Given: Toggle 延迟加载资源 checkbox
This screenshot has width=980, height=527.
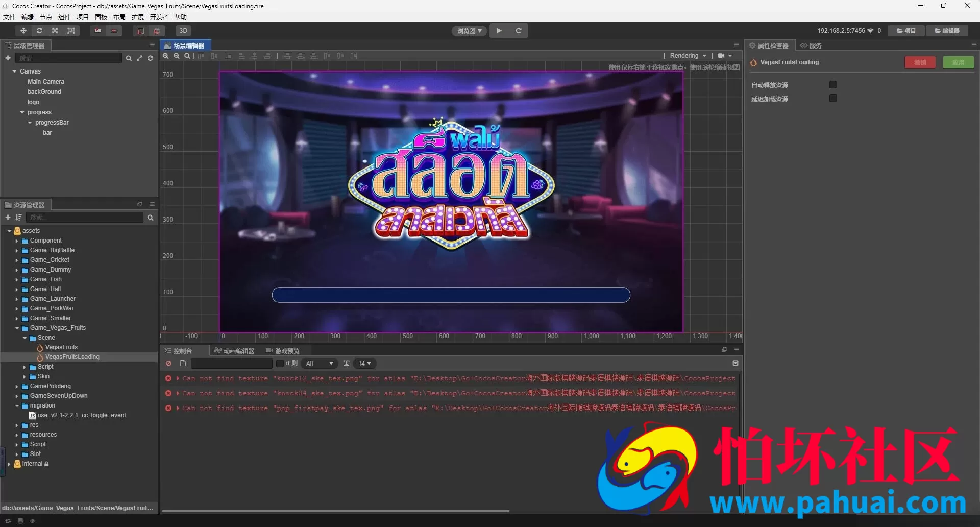Looking at the screenshot, I should (833, 99).
